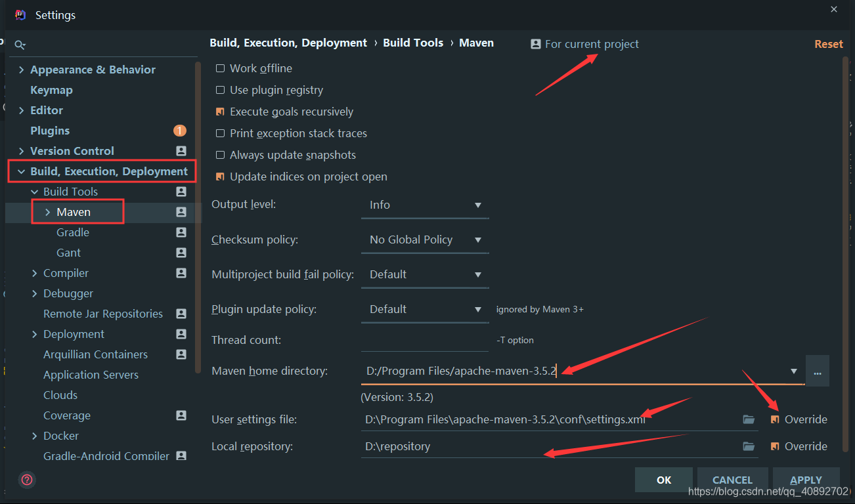Screen dimensions: 855x504
Task: Expand the Version Control section
Action: coord(21,151)
